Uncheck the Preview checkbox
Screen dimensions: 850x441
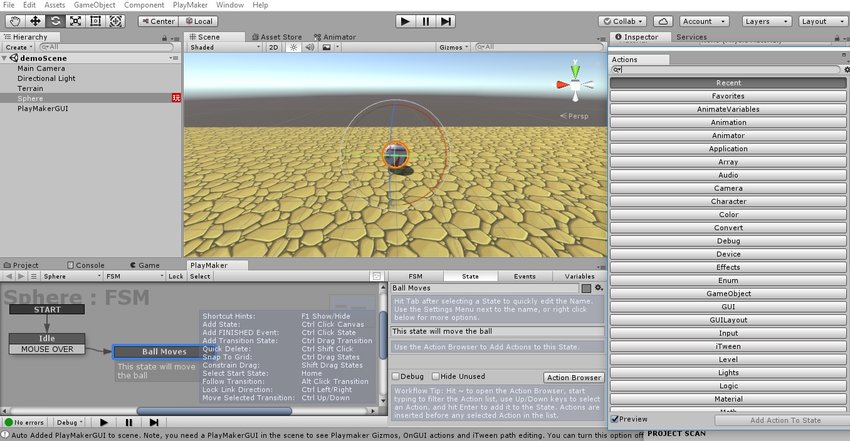click(615, 419)
